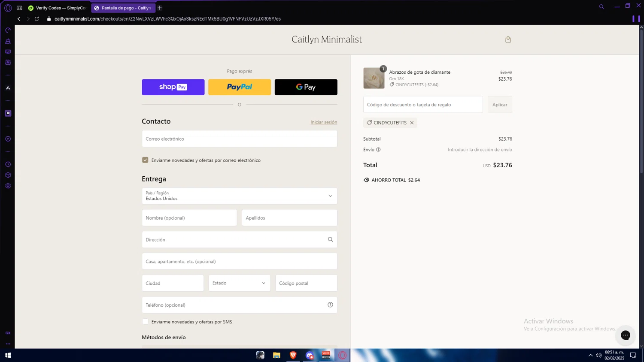Open Extensions cube icon in sidebar
The image size is (644, 362).
(8, 175)
